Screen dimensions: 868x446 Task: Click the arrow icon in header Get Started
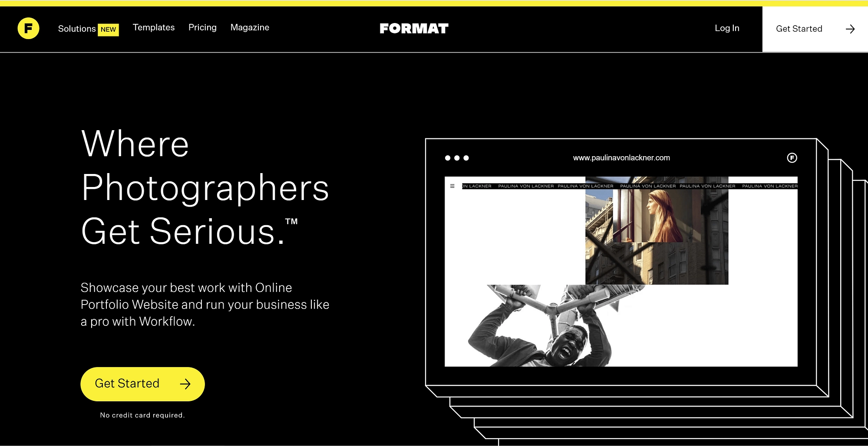(x=850, y=29)
